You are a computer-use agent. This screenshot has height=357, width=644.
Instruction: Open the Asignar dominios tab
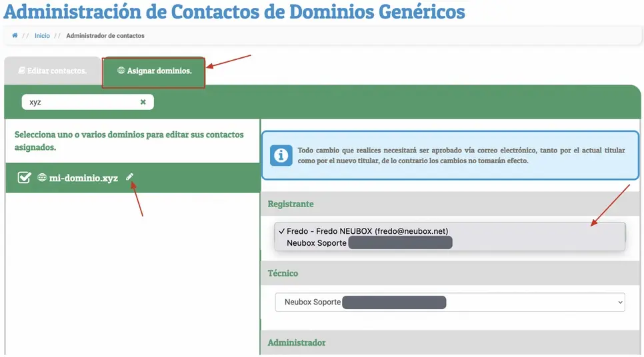(153, 72)
